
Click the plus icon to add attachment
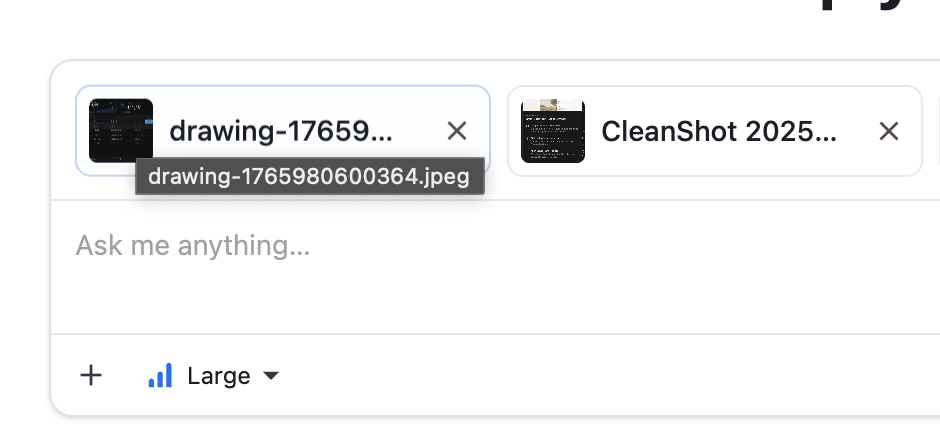(x=91, y=376)
